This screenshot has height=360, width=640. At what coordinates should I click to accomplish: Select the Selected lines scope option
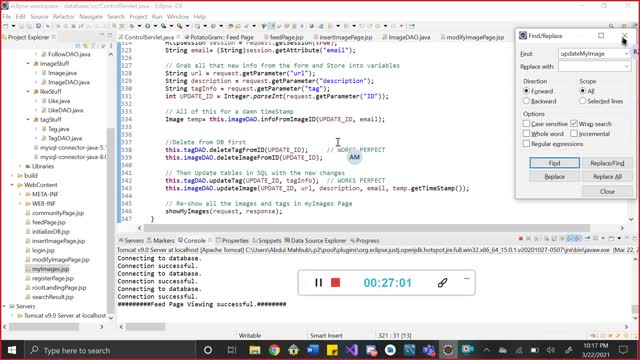[582, 101]
